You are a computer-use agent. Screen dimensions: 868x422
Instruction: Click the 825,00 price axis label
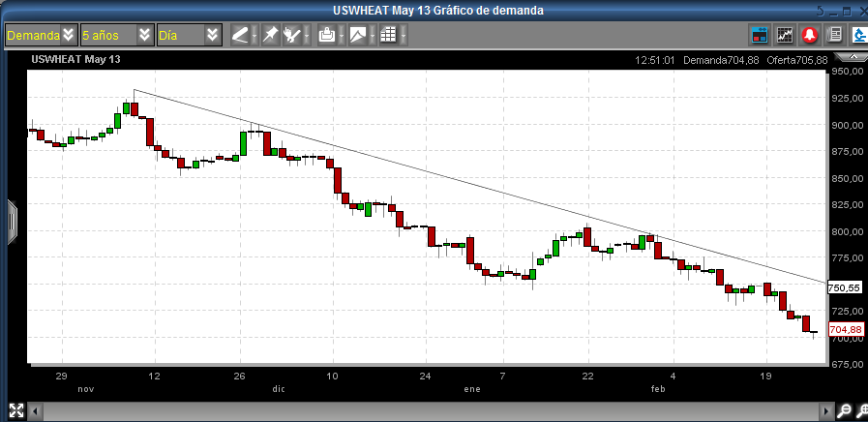pyautogui.click(x=848, y=205)
